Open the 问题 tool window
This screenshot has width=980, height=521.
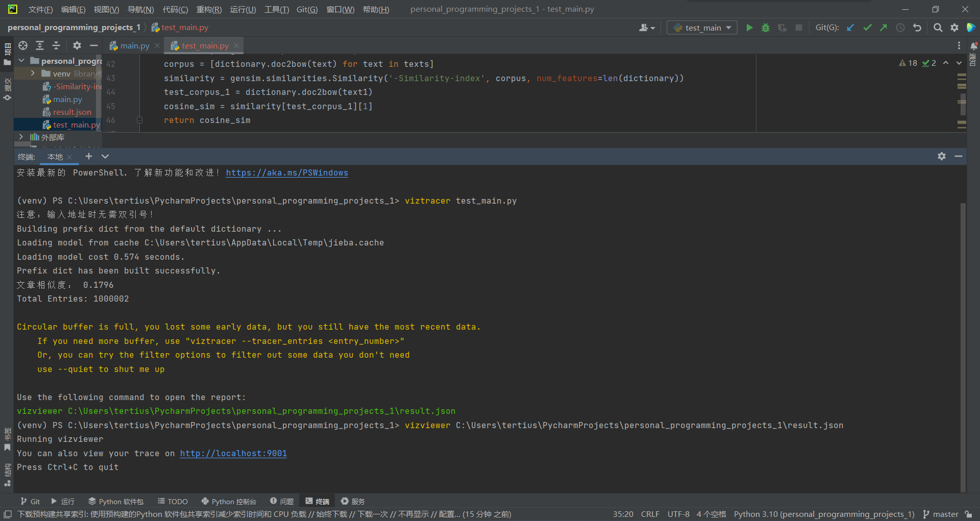pos(282,501)
